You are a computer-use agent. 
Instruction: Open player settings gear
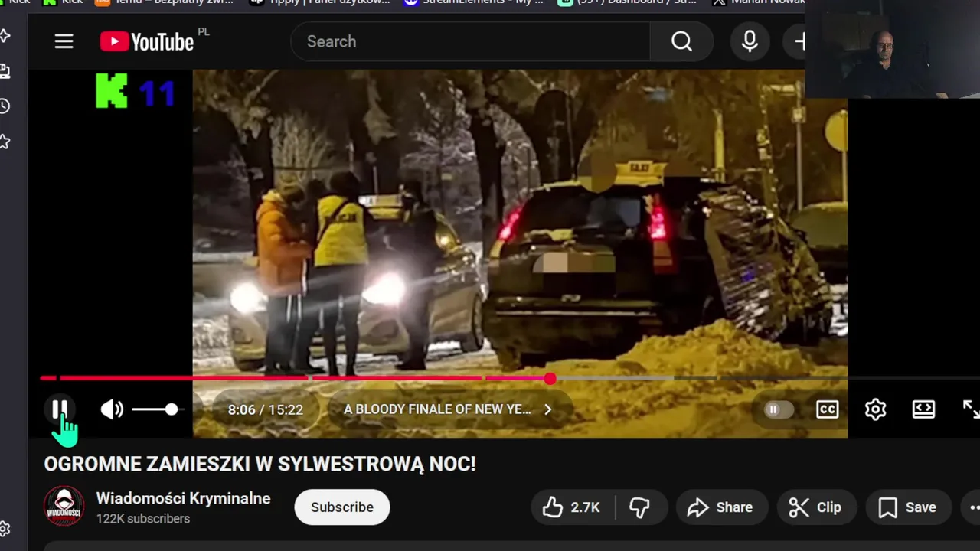[875, 409]
